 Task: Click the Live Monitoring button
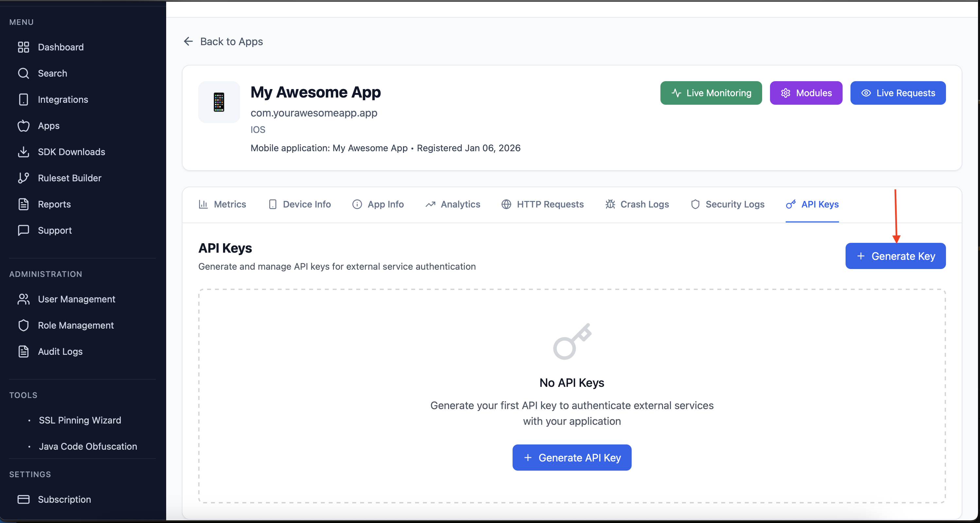[x=711, y=93]
